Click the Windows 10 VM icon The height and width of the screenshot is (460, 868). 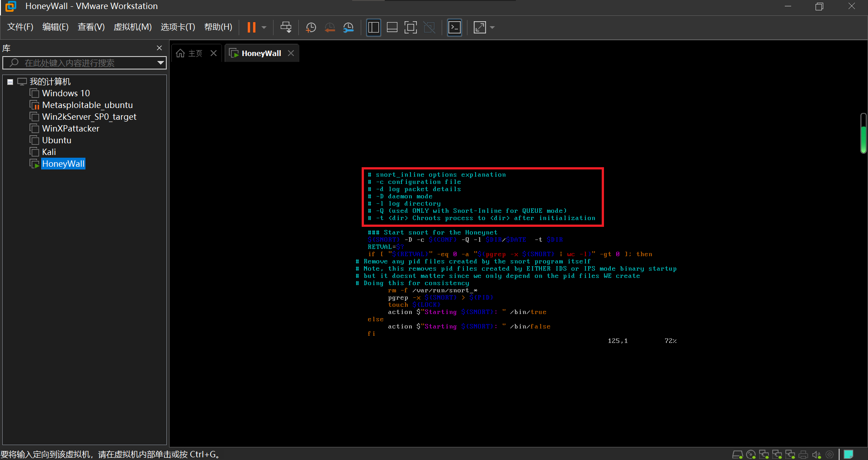coord(34,93)
